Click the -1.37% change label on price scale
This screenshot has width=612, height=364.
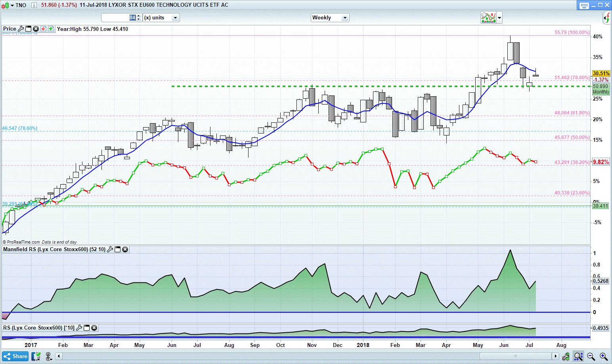click(601, 80)
